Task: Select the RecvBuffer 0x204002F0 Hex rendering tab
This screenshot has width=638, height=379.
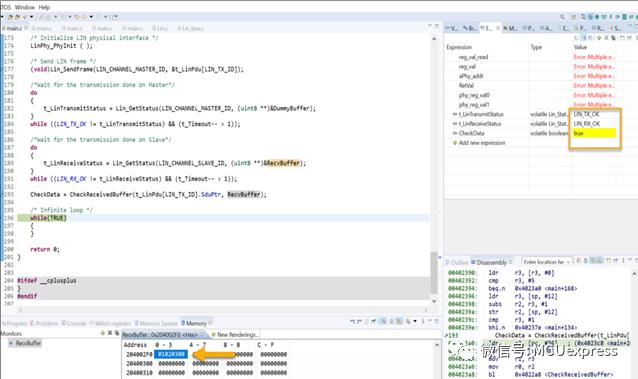Action: 163,335
